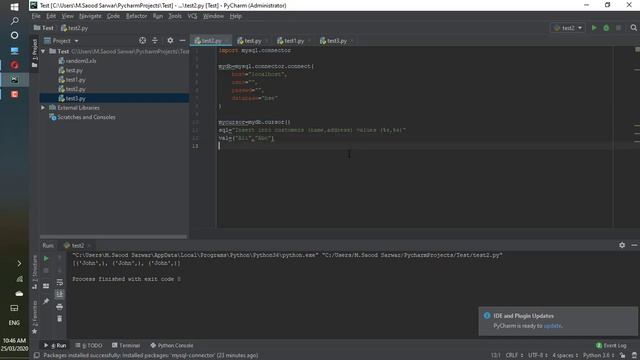Open the 4 spaces indent selector

[x=565, y=356]
